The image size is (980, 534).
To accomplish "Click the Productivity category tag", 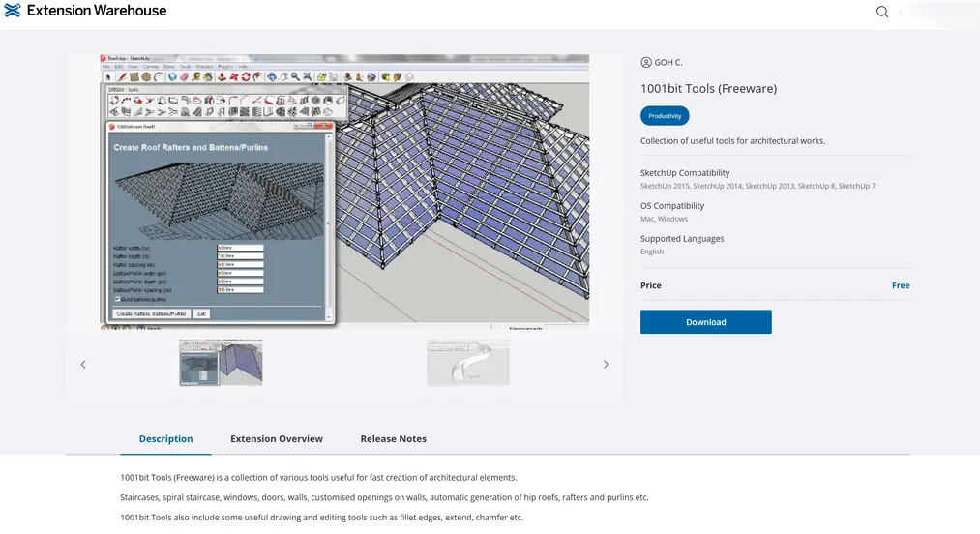I will click(x=665, y=116).
